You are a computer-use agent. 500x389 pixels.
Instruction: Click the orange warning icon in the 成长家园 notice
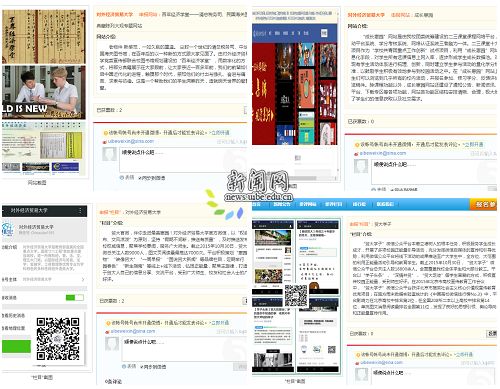(357, 145)
